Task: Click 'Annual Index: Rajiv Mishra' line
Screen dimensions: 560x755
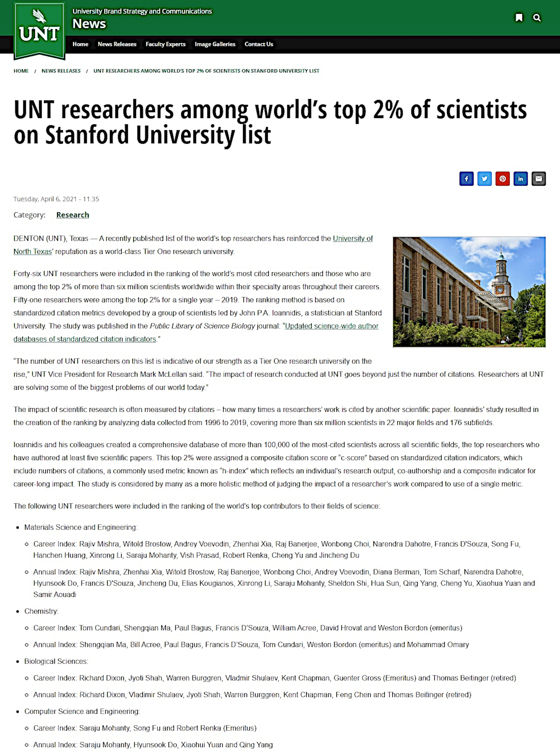Action: pyautogui.click(x=284, y=583)
